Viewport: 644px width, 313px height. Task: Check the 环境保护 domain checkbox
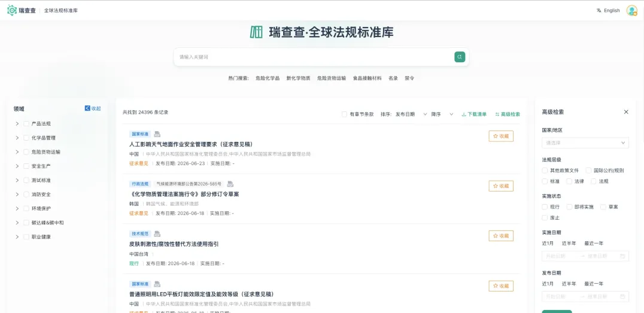[x=26, y=208]
